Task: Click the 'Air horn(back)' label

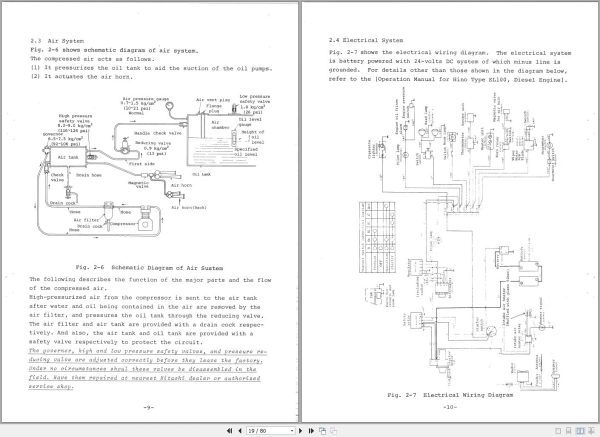Action: [189, 207]
